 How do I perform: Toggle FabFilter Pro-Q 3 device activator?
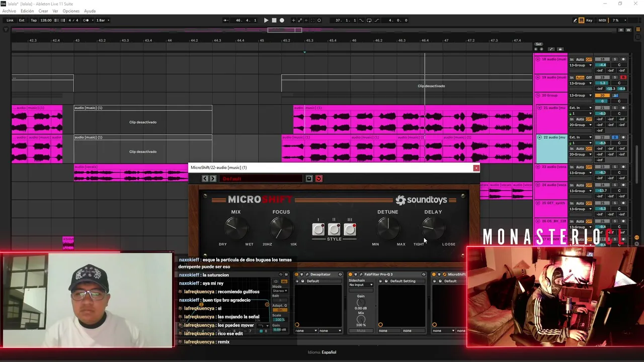pos(350,275)
